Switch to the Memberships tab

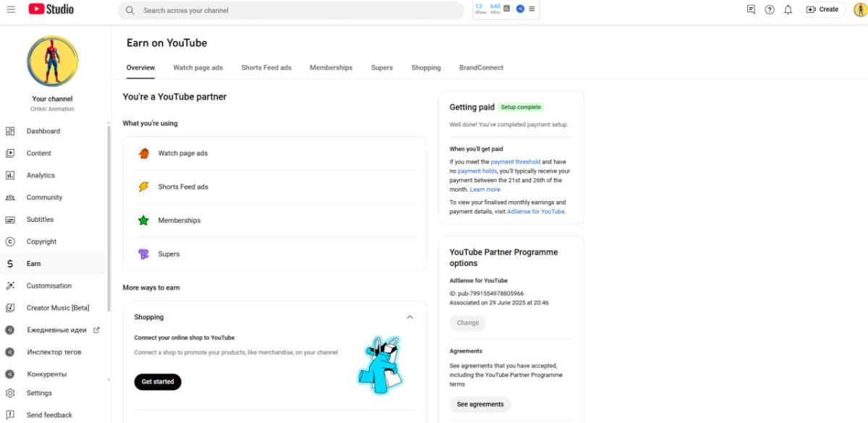pos(331,68)
